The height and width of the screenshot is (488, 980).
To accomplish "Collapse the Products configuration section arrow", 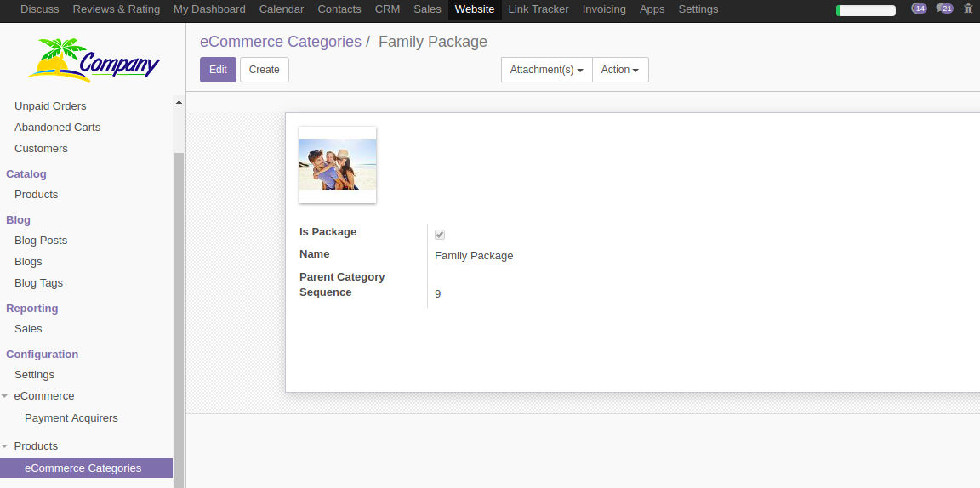I will point(5,446).
